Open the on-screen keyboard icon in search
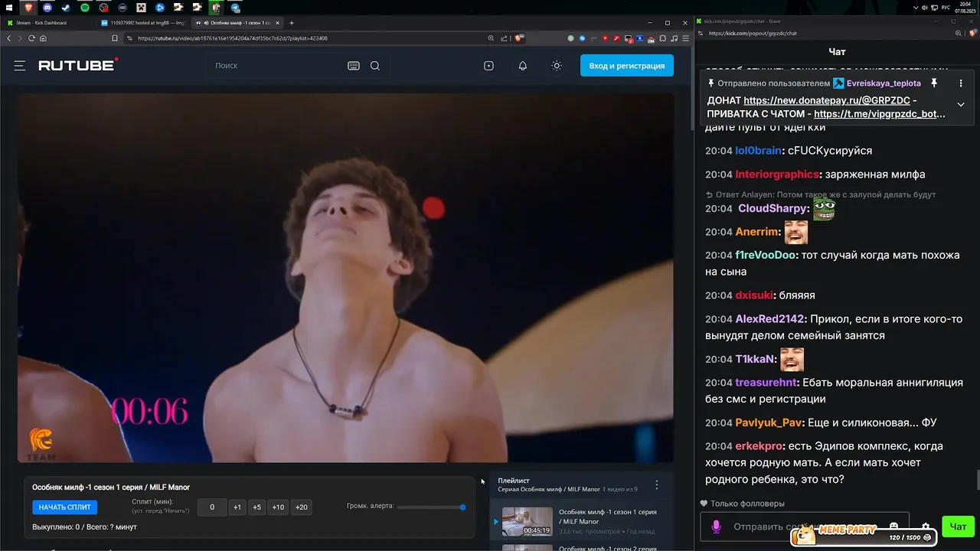 (x=354, y=66)
